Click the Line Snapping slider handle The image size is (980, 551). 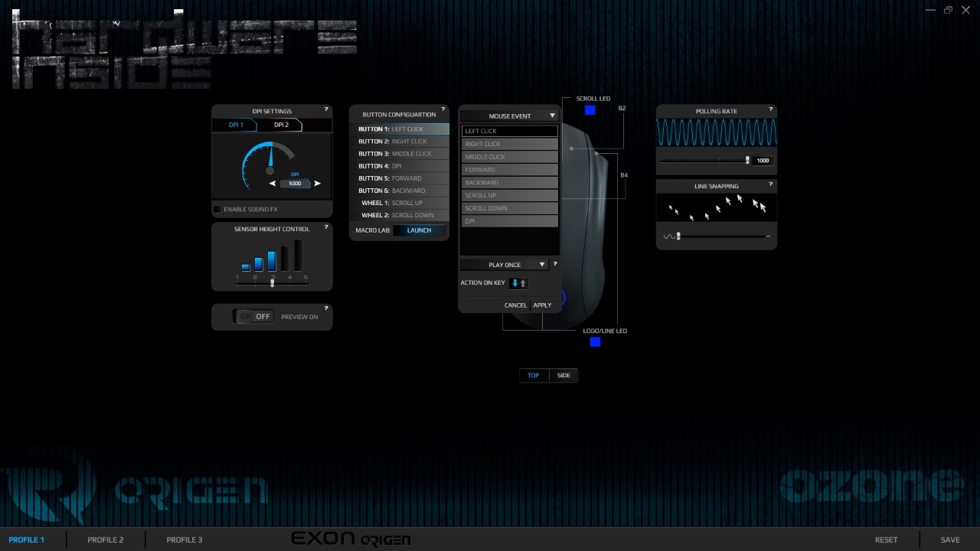tap(678, 236)
